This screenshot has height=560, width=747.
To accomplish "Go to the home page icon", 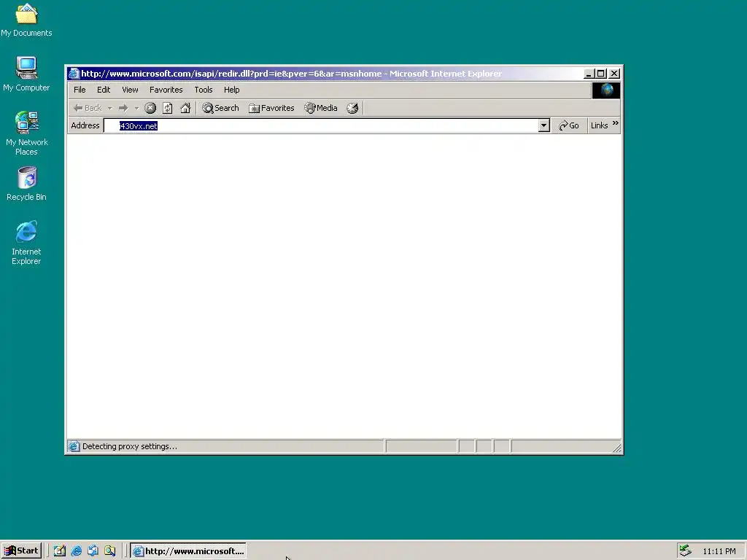I will (185, 108).
